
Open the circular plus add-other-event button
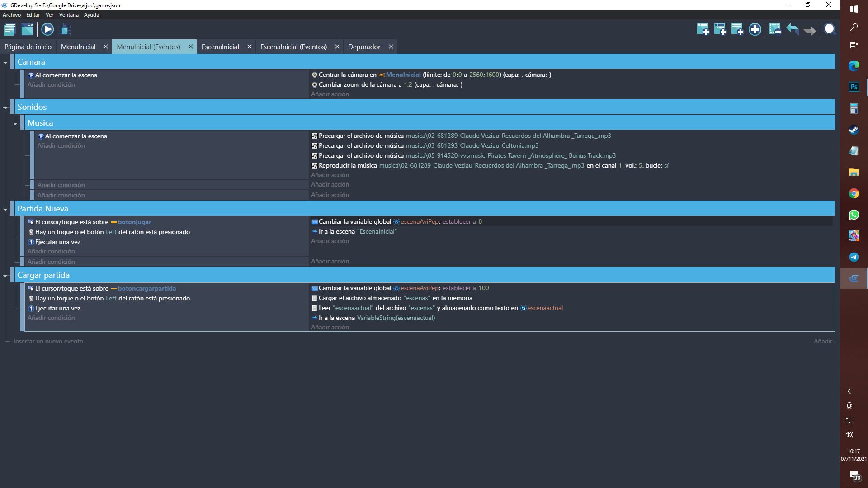point(755,30)
